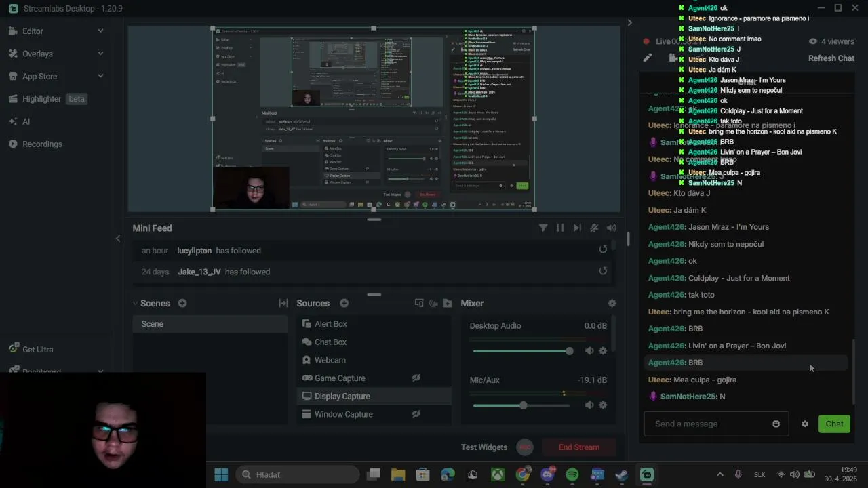
Task: Open Windows Start menu
Action: pos(221,474)
